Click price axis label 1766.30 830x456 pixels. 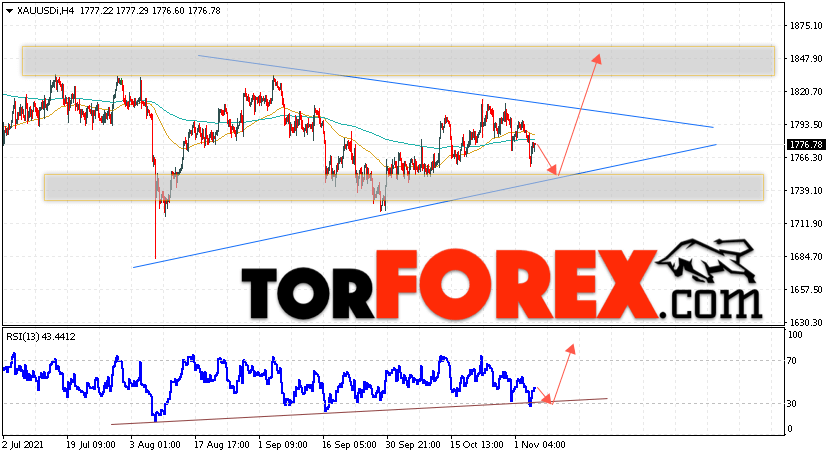806,158
